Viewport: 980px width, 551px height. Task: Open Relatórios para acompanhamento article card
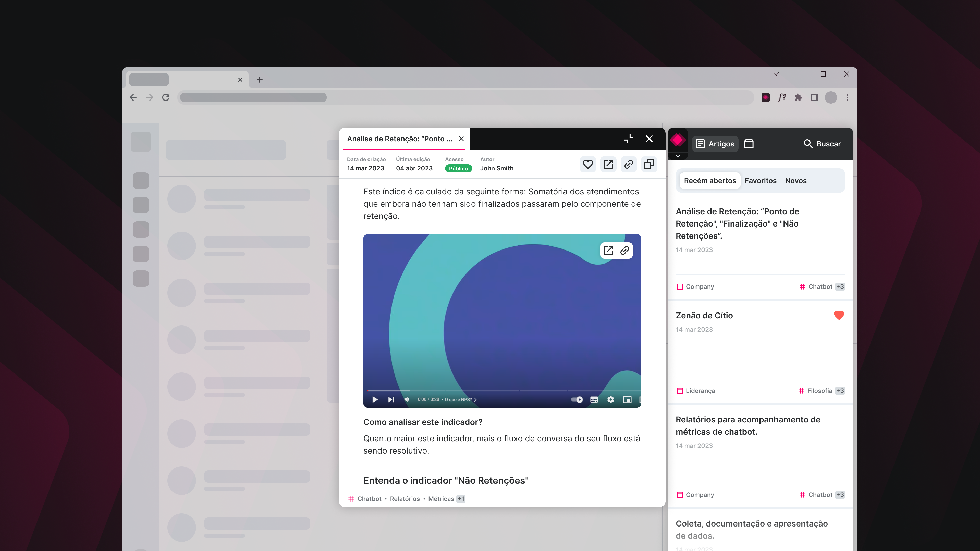click(748, 426)
